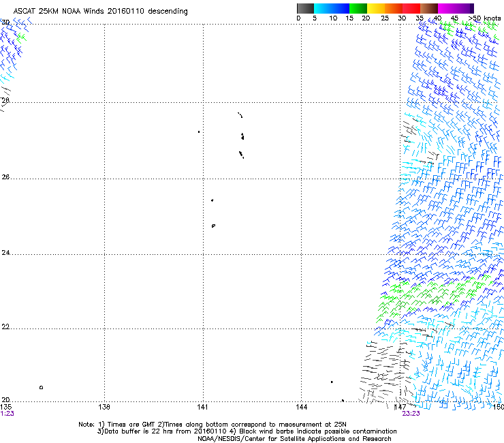Image resolution: width=504 pixels, height=443 pixels.
Task: Click the note line 'Times are GMT'
Action: click(x=131, y=425)
